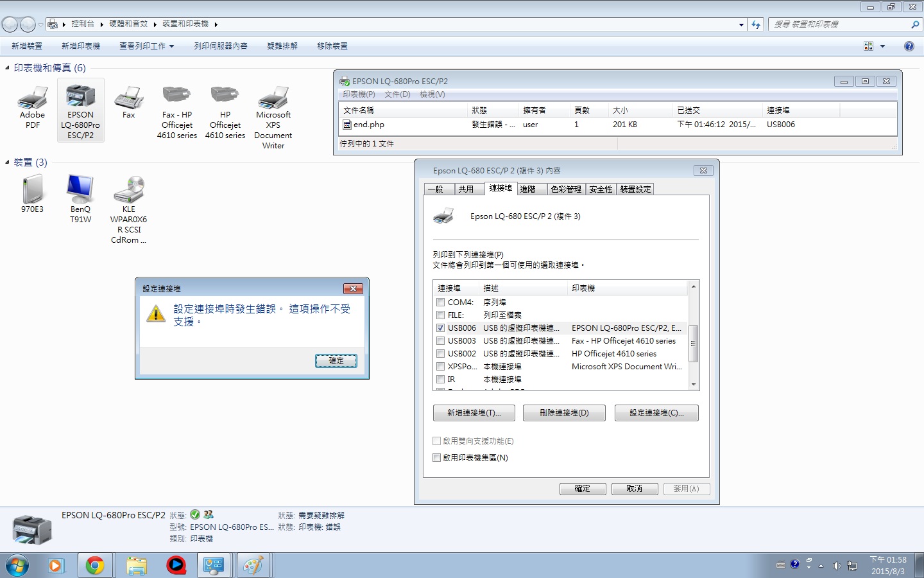Image resolution: width=924 pixels, height=578 pixels.
Task: Open the view options dropdown arrow
Action: 882,46
